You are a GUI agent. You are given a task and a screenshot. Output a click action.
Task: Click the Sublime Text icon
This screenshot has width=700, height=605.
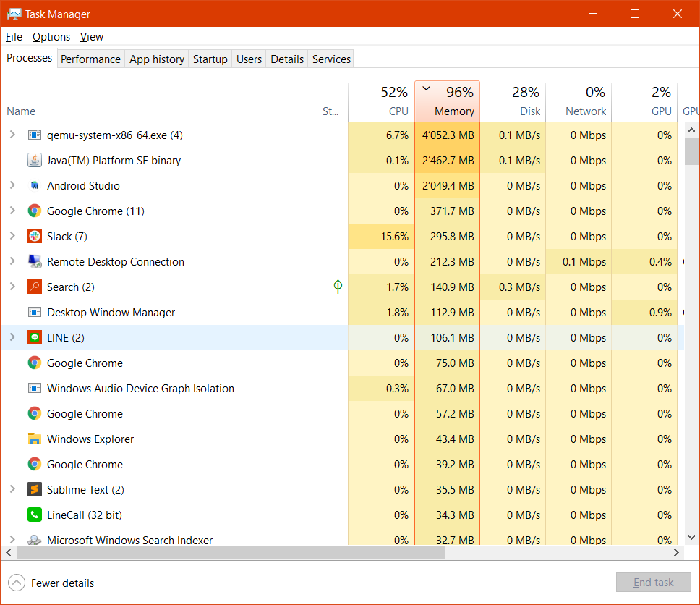34,490
